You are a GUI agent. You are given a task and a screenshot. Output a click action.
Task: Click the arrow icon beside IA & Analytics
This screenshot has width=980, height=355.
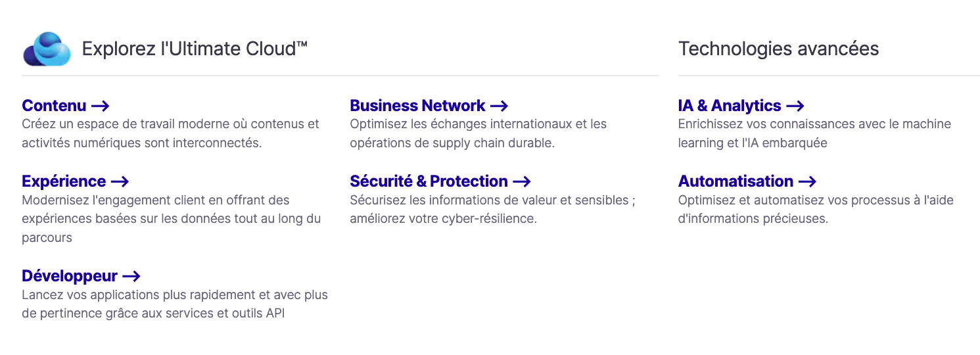pos(795,106)
